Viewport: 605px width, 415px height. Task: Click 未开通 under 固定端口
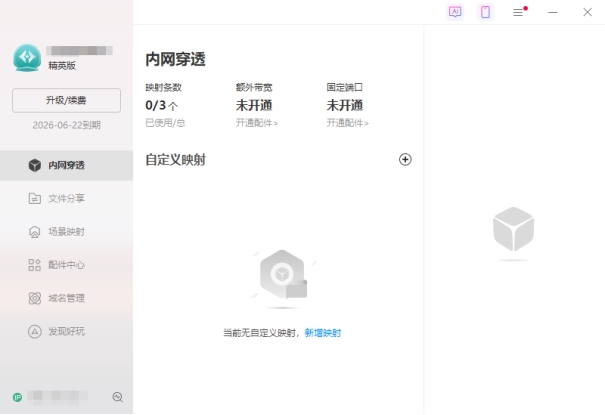tap(345, 105)
